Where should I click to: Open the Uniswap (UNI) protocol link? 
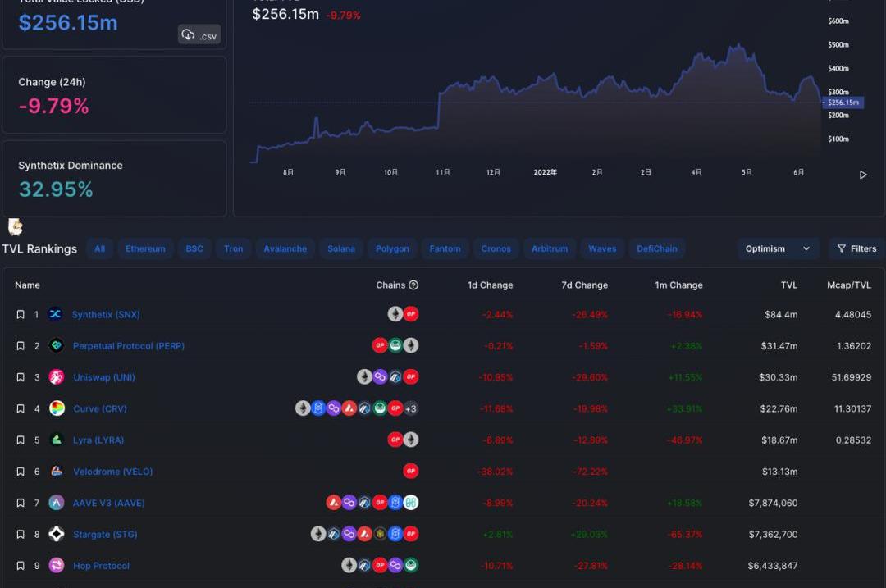coord(104,377)
